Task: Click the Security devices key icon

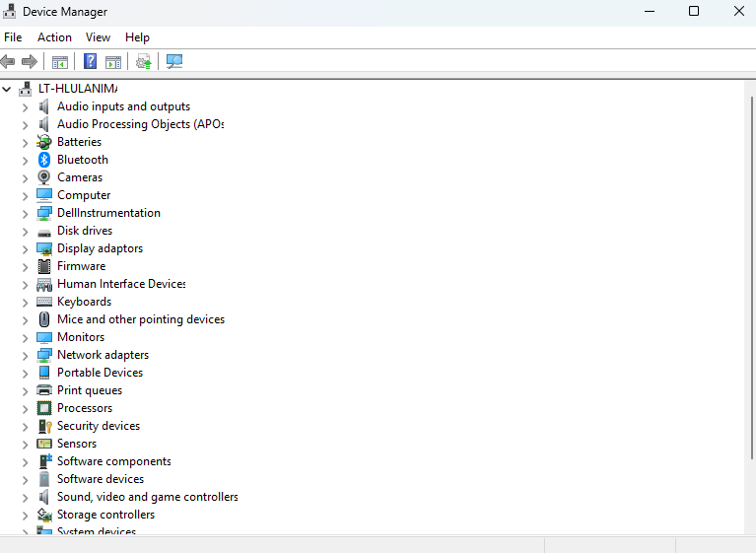Action: [x=44, y=426]
